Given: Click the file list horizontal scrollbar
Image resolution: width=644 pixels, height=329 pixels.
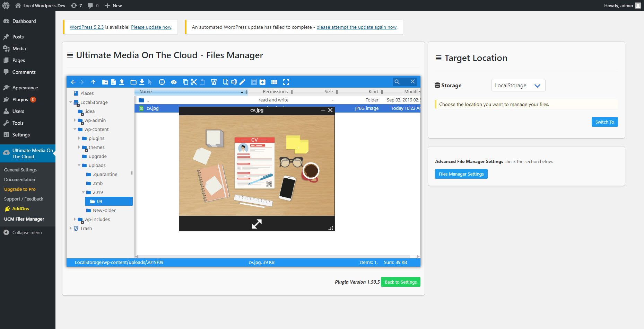Looking at the screenshot, I should click(274, 257).
